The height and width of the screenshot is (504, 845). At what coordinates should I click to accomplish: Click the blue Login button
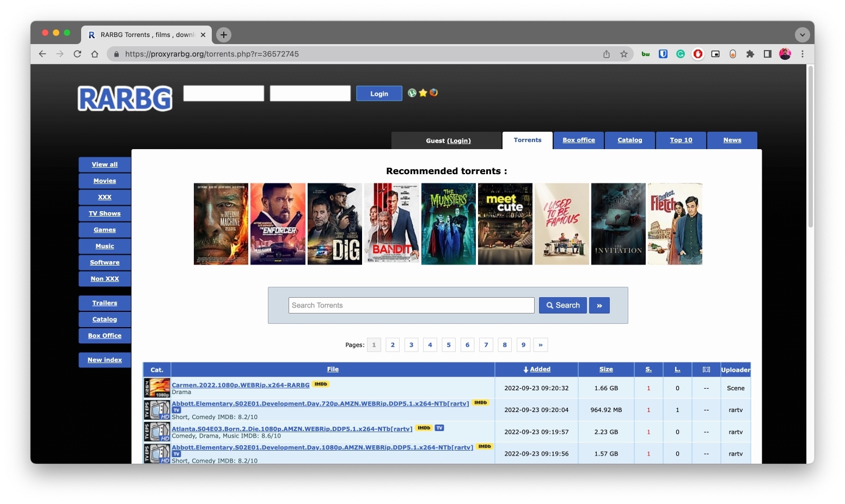[379, 94]
